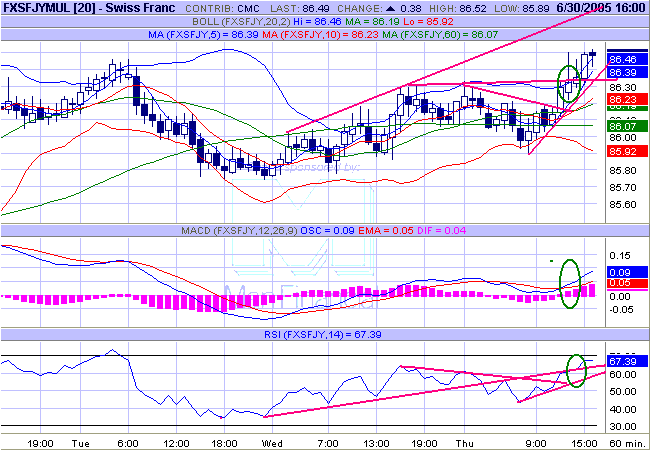Screen dimensions: 650x450
Task: Click the green ellipse in the RSI panel
Action: click(x=575, y=369)
